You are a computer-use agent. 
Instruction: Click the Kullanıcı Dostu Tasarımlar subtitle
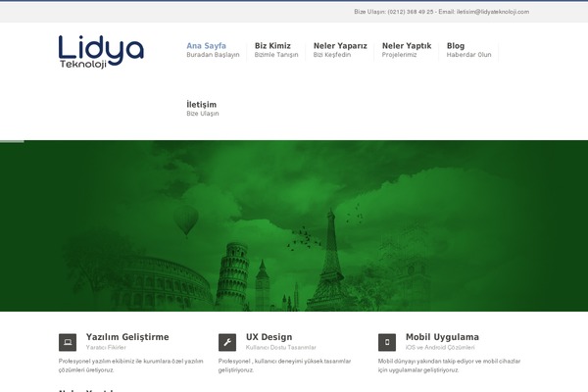pyautogui.click(x=281, y=347)
